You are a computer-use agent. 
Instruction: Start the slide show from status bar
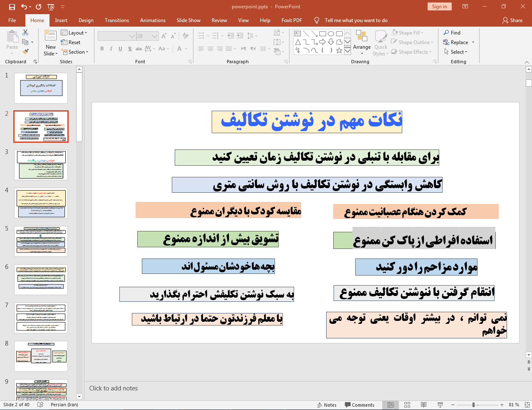[440, 405]
